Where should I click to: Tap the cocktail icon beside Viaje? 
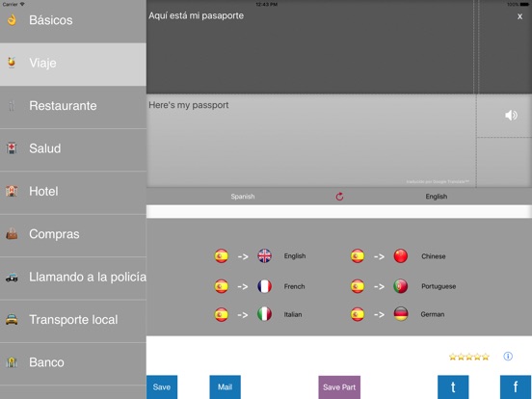coord(12,63)
